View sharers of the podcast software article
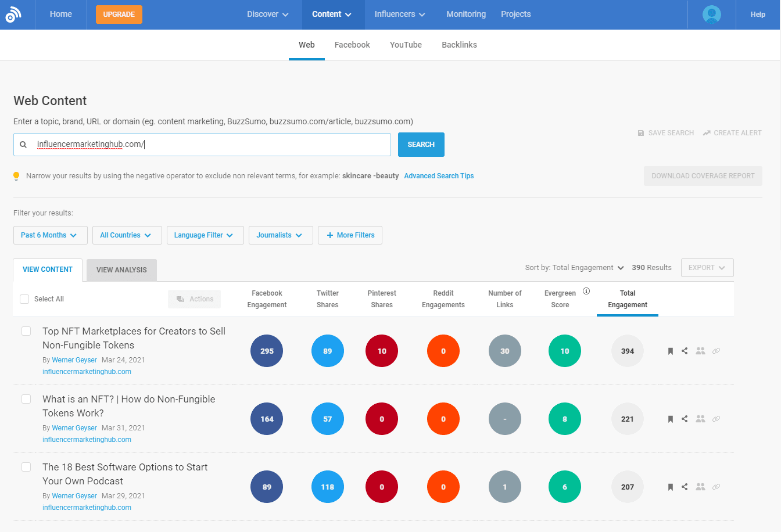 (700, 487)
